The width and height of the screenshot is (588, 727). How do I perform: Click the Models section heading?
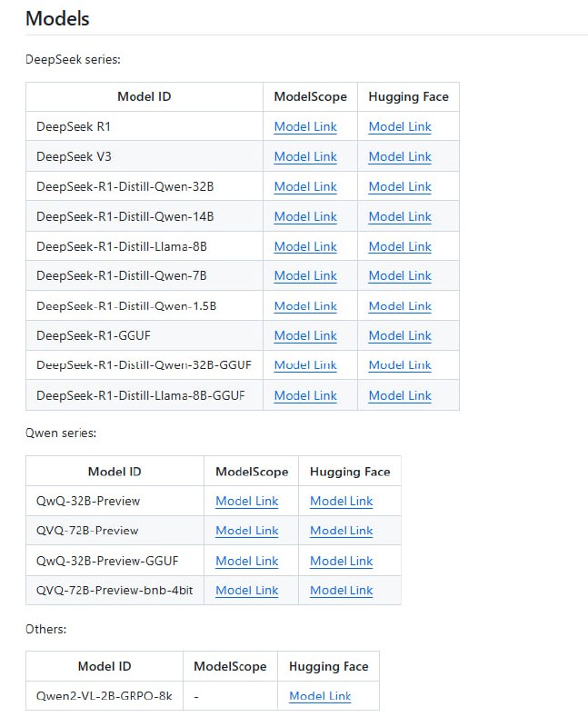coord(57,18)
